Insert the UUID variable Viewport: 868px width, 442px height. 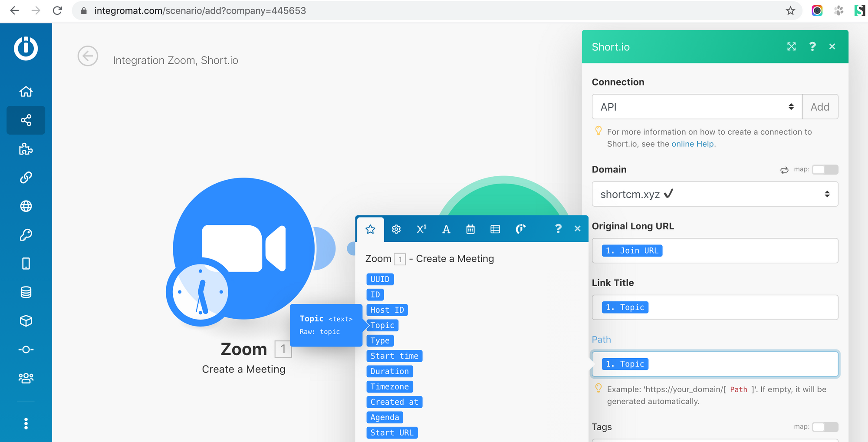pyautogui.click(x=380, y=279)
